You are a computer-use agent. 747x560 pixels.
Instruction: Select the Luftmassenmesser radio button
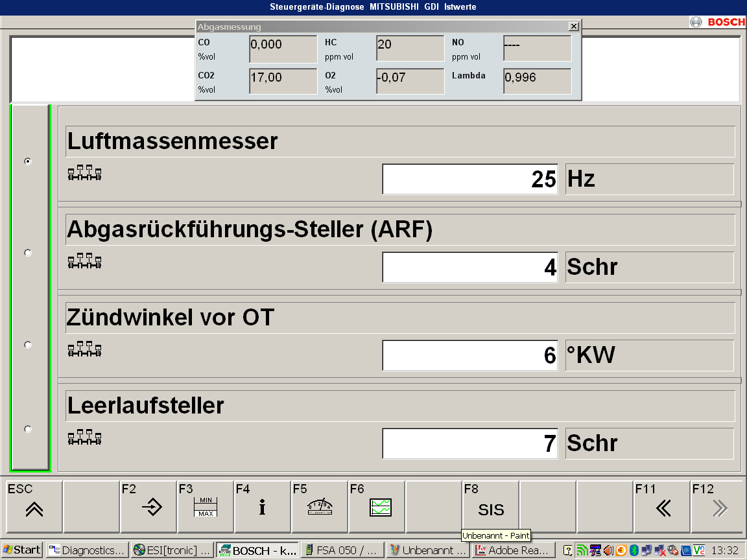click(x=28, y=161)
